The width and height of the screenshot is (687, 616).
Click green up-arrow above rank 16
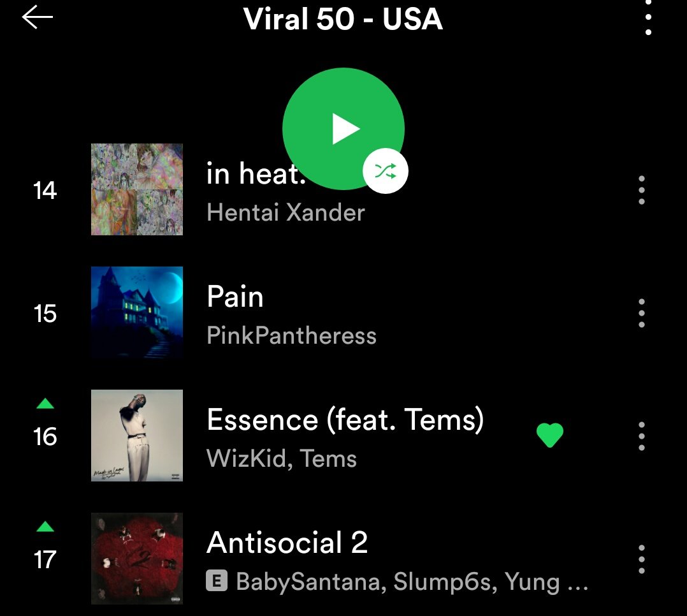pyautogui.click(x=45, y=404)
